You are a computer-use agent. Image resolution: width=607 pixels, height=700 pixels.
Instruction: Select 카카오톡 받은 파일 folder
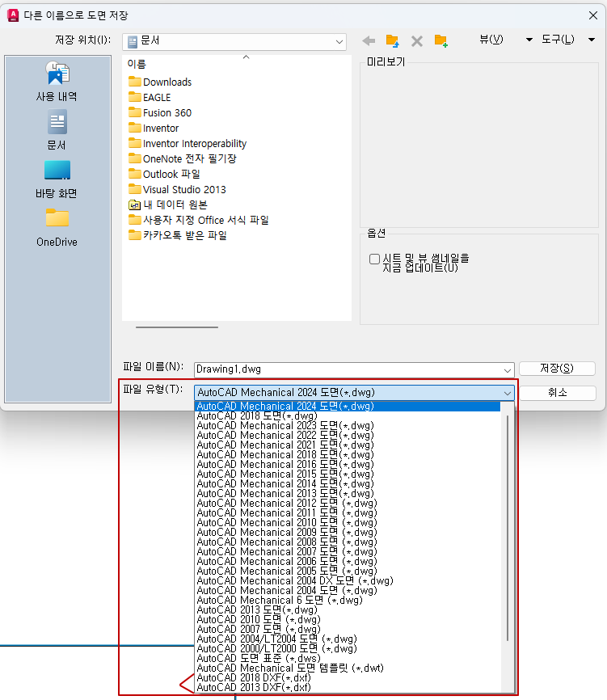(178, 235)
